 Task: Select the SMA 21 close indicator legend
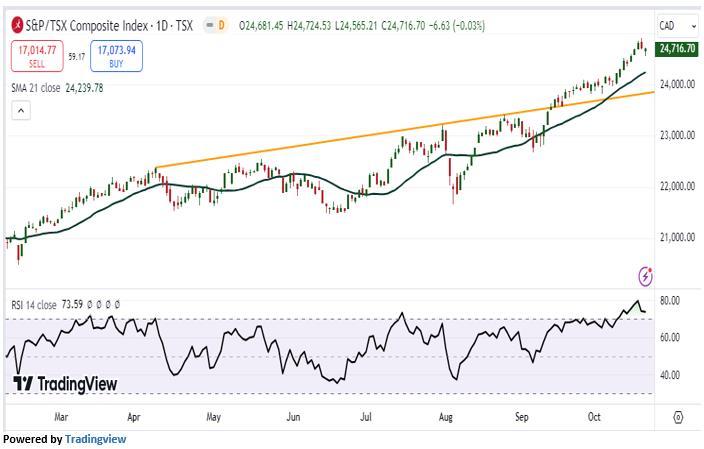(57, 88)
